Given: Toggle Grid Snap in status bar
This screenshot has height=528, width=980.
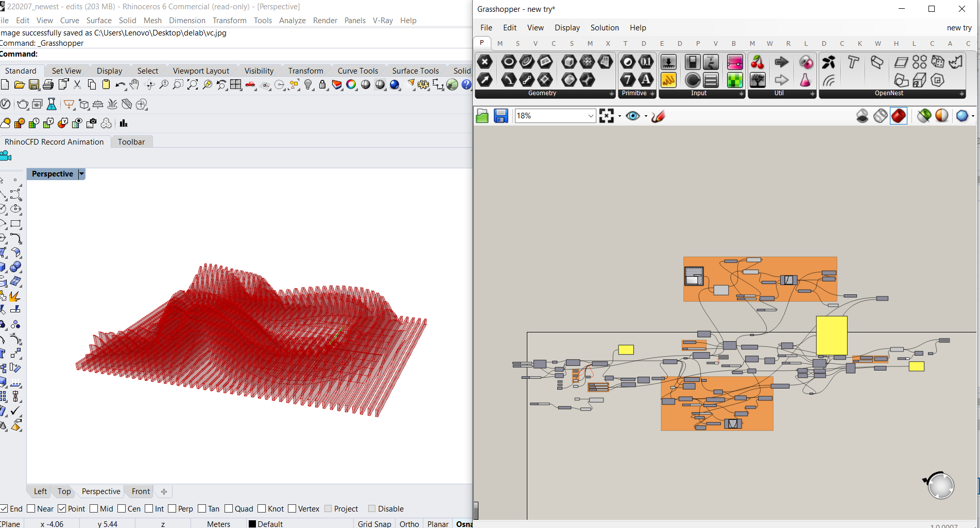Looking at the screenshot, I should click(374, 524).
